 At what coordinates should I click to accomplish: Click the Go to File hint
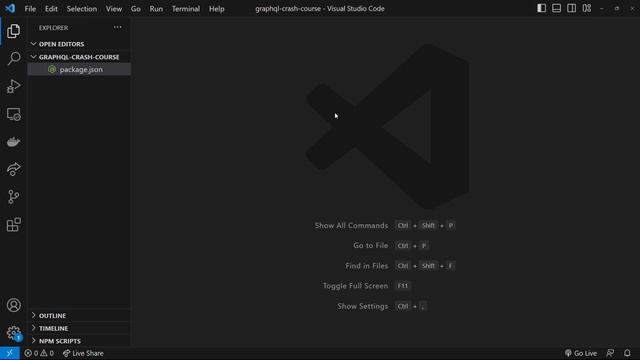click(x=371, y=245)
